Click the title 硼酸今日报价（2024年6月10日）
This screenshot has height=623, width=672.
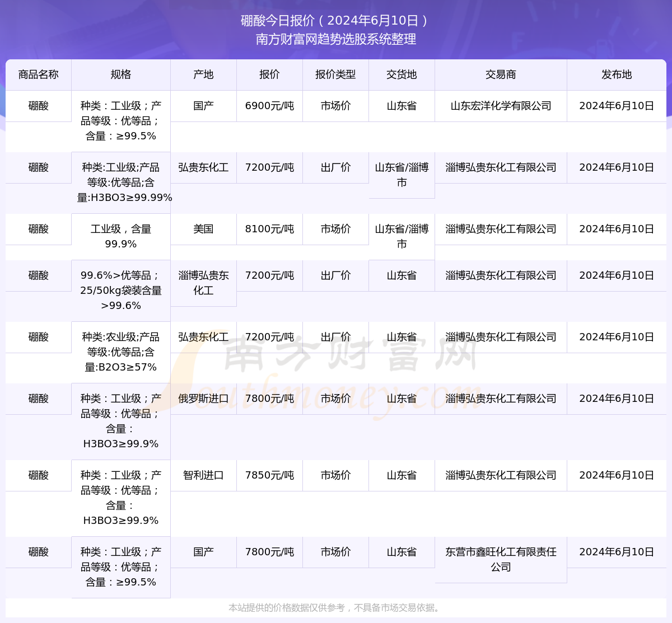[335, 21]
